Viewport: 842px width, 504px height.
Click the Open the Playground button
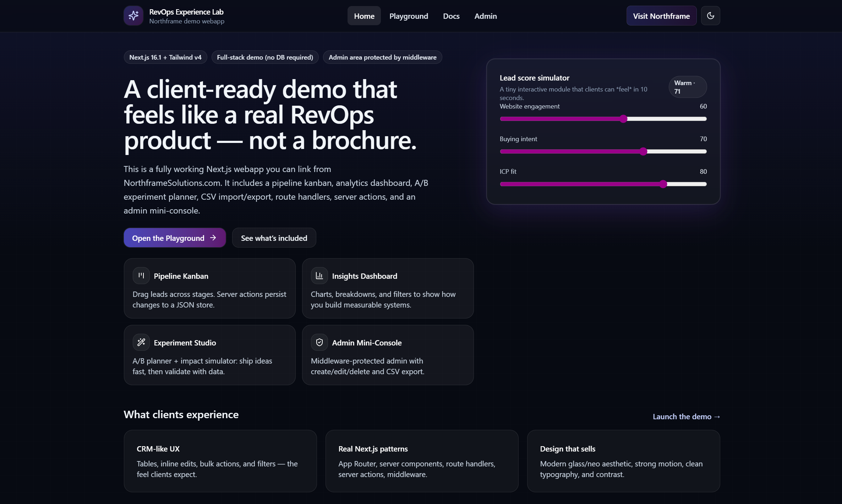click(x=174, y=238)
